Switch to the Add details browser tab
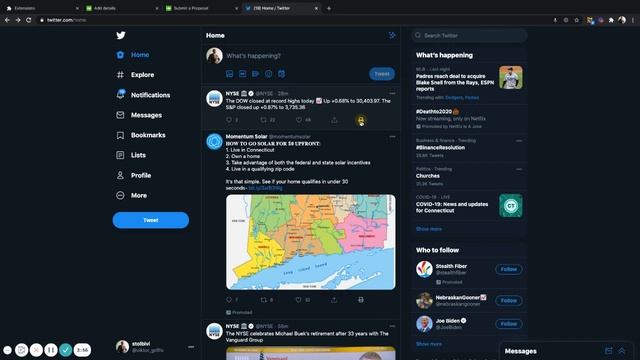The width and height of the screenshot is (640, 360). [x=122, y=8]
